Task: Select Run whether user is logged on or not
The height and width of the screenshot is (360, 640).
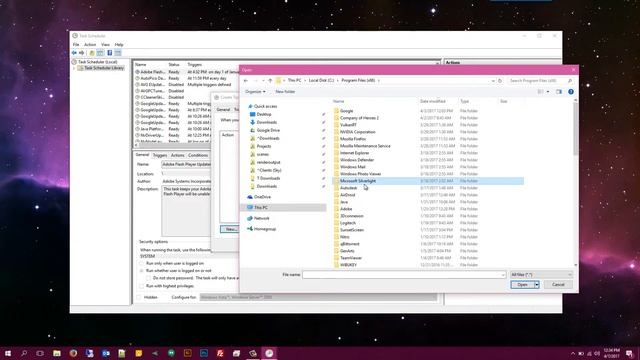Action: [142, 271]
